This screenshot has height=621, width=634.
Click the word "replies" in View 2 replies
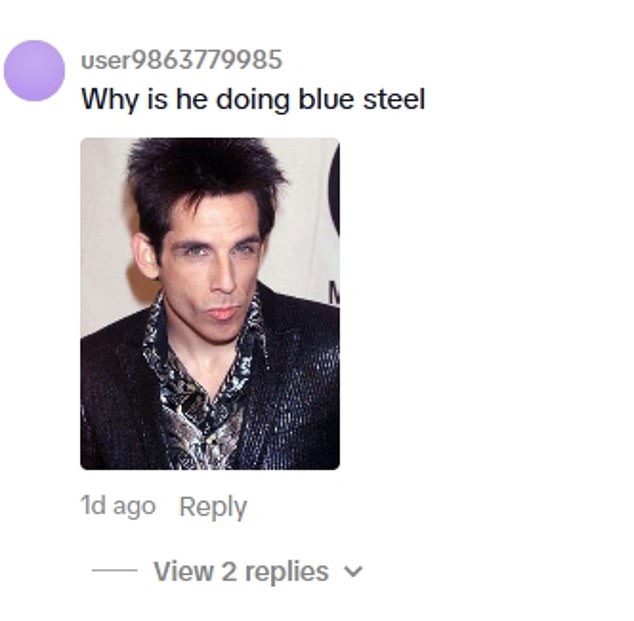pos(287,572)
